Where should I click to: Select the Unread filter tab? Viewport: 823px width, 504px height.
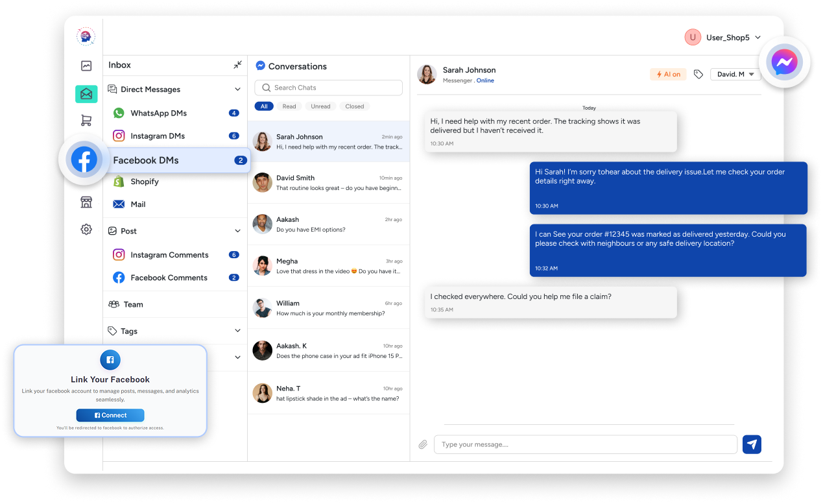pos(320,106)
